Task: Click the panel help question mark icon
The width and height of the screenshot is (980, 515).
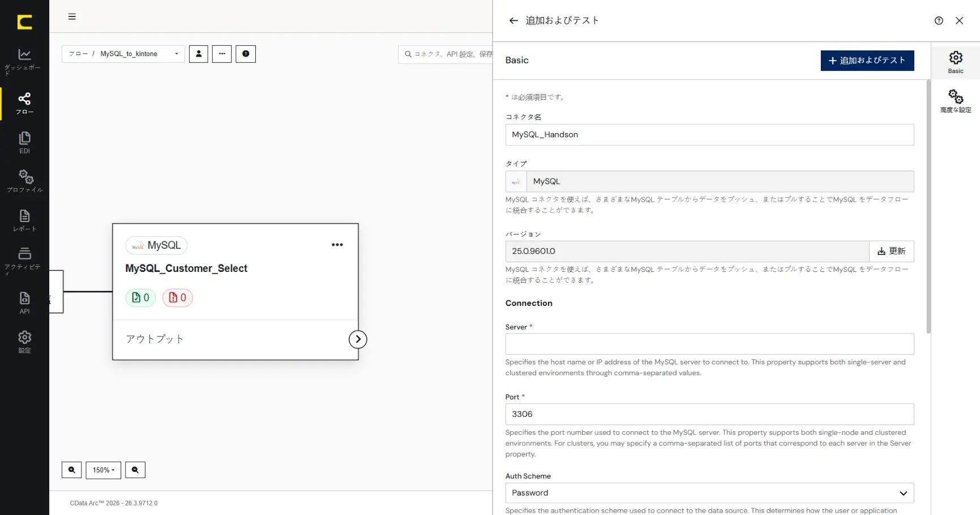Action: 939,21
